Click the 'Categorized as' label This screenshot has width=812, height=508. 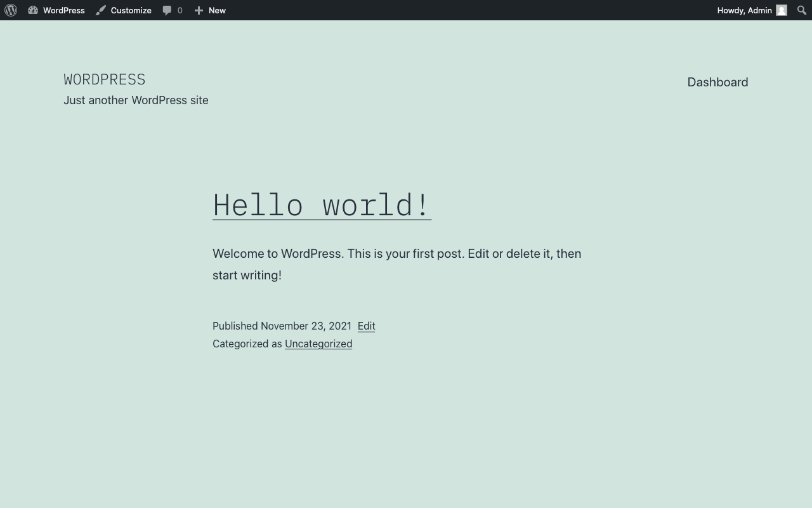247,344
